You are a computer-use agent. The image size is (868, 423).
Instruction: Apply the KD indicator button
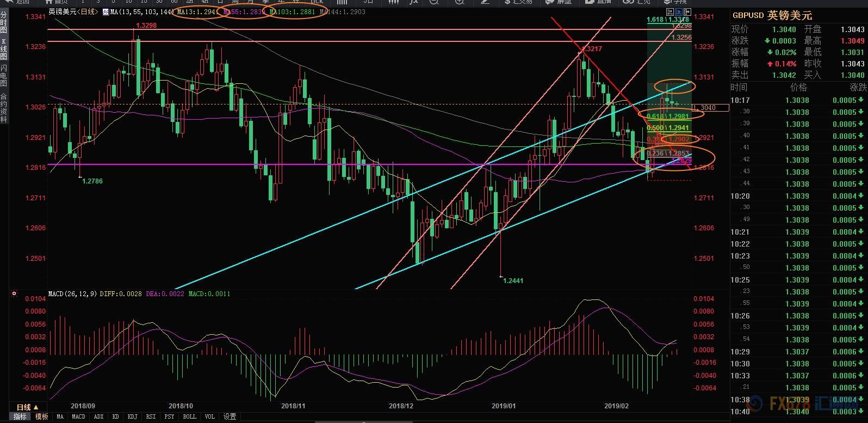115,416
